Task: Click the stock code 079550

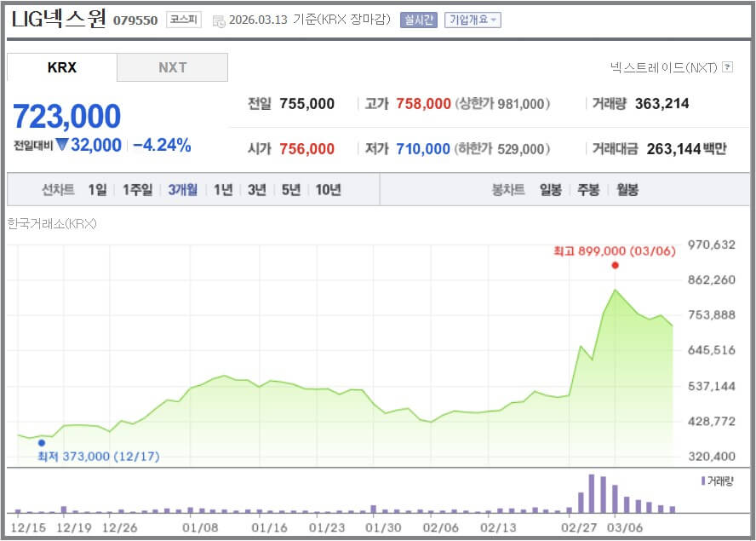Action: 135,20
